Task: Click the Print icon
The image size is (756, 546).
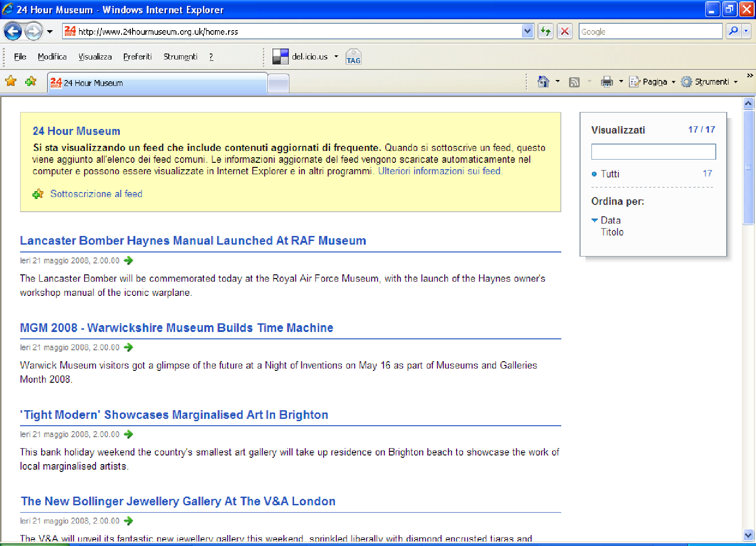Action: 607,82
